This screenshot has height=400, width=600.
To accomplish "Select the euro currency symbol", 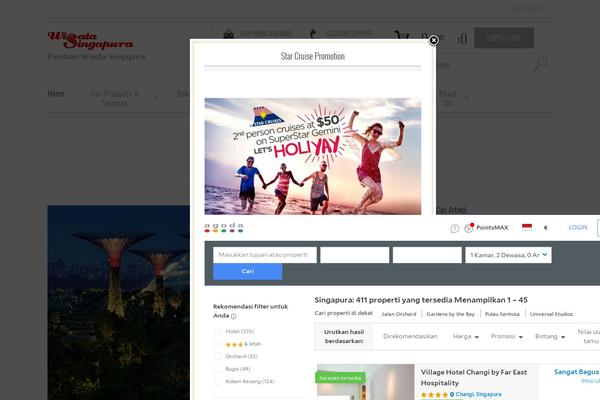I will pos(545,228).
